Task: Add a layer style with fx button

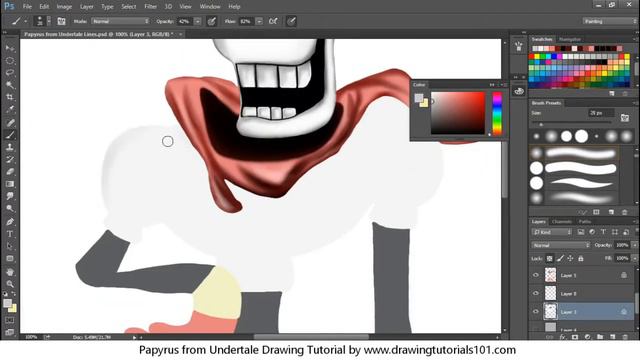Action: [x=562, y=337]
